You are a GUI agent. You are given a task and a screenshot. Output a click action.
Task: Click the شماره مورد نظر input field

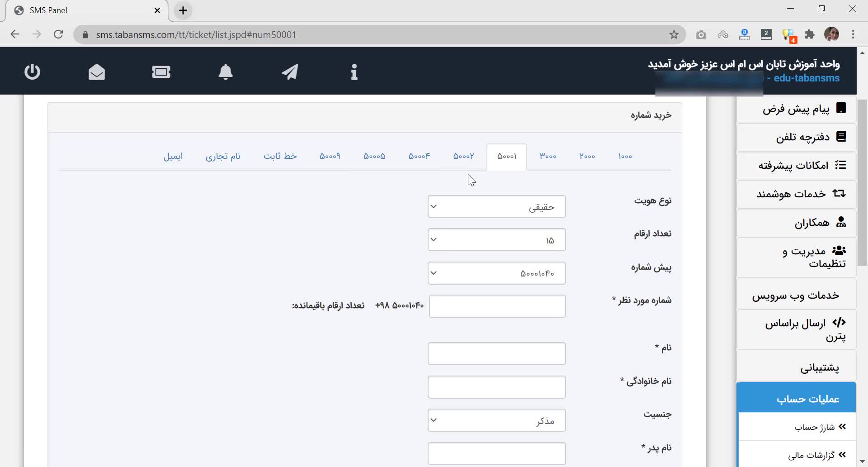click(497, 306)
